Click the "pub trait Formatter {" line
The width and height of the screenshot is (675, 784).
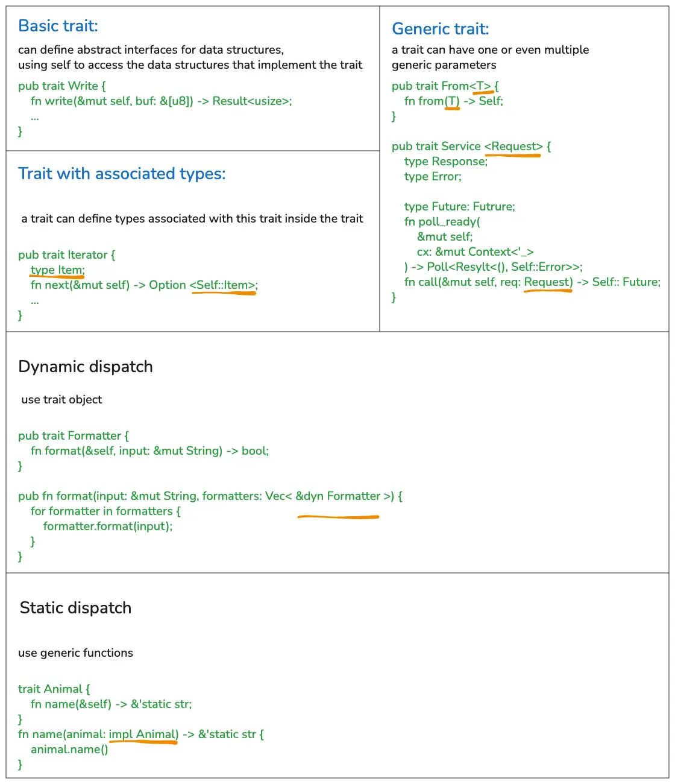pyautogui.click(x=74, y=436)
